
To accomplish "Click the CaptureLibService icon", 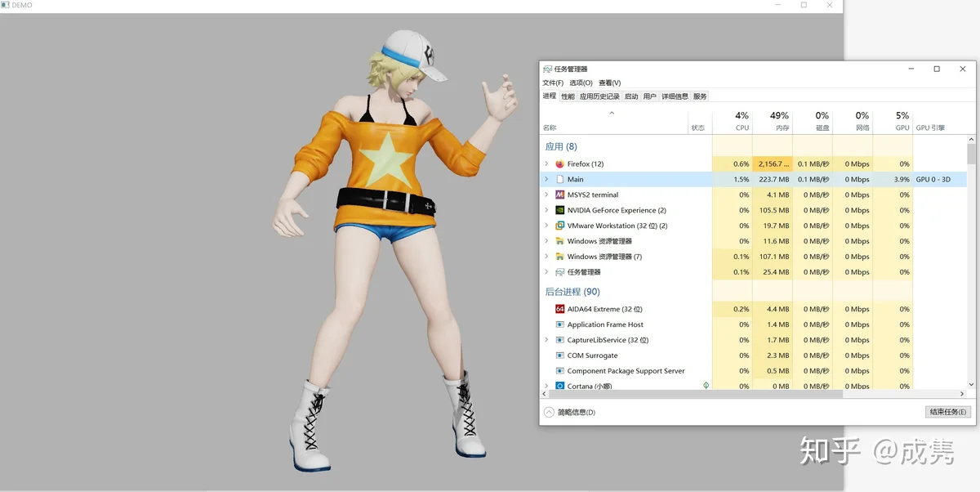I will click(559, 340).
